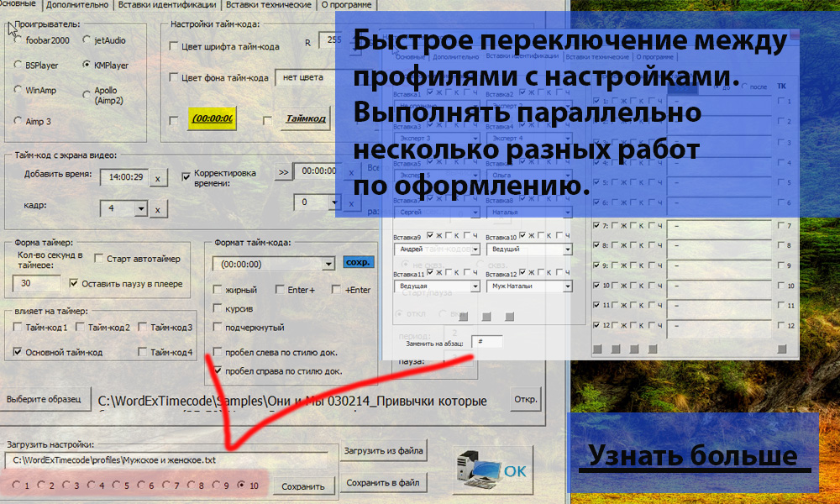
Task: Select foobar2000 as the player
Action: pyautogui.click(x=18, y=40)
